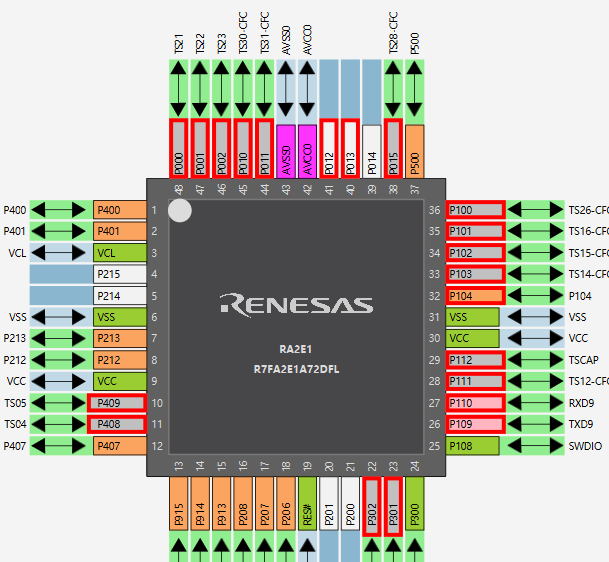Select pink pin P109 box
This screenshot has height=562, width=609.
tap(476, 424)
